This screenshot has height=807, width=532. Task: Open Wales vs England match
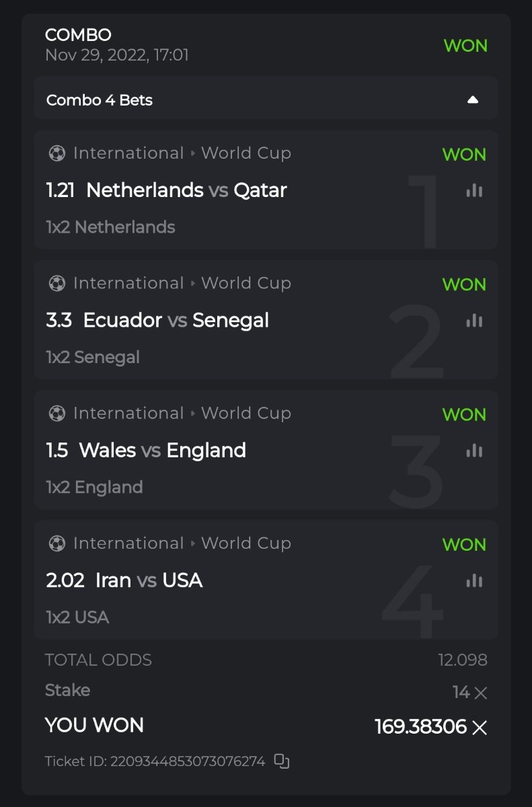162,450
